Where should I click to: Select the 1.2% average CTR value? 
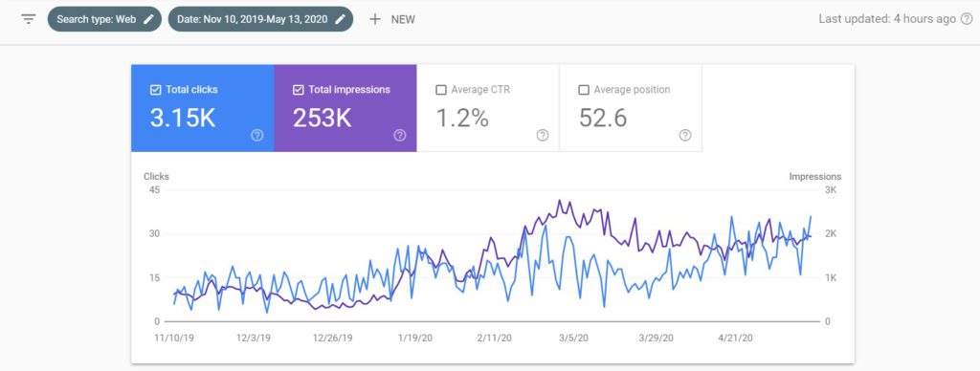pyautogui.click(x=462, y=118)
